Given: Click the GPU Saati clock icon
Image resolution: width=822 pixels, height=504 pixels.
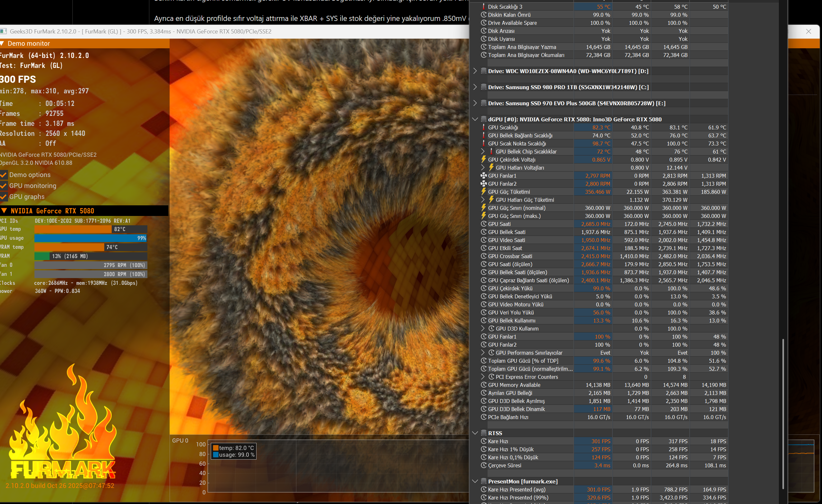Looking at the screenshot, I should [x=483, y=224].
